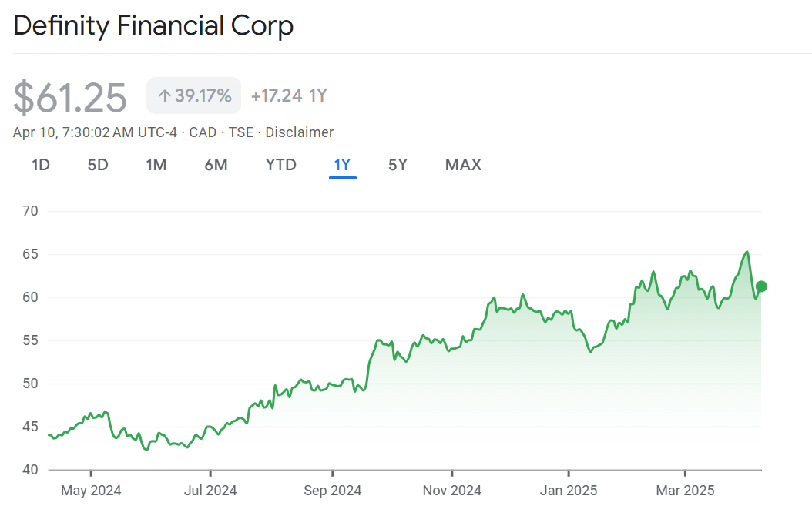The image size is (812, 516).
Task: Open the 5Y chart view
Action: tap(398, 165)
